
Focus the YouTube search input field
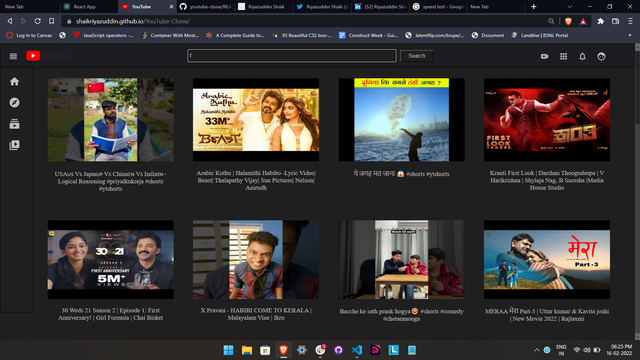(x=291, y=56)
